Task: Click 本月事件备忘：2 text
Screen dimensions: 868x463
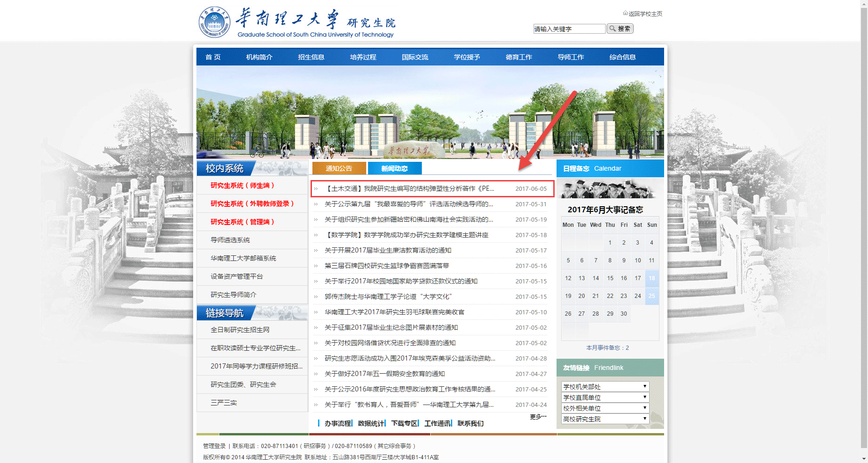Action: 608,347
